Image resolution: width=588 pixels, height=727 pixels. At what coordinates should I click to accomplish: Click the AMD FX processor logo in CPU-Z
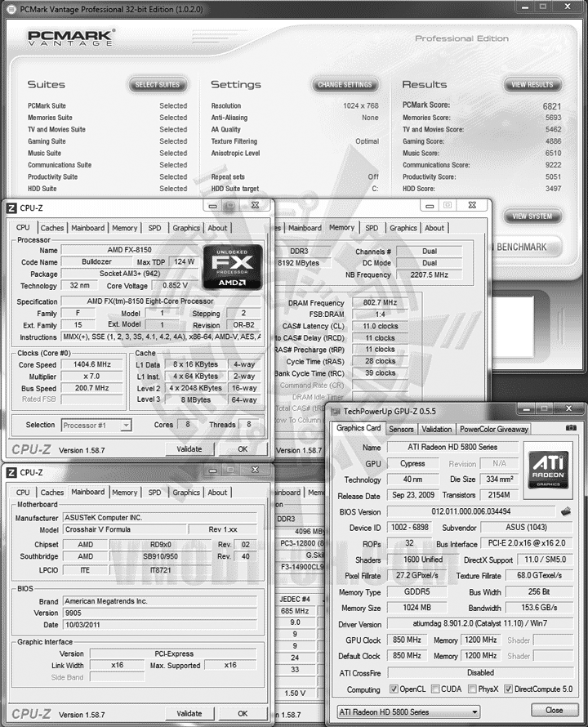coord(232,266)
